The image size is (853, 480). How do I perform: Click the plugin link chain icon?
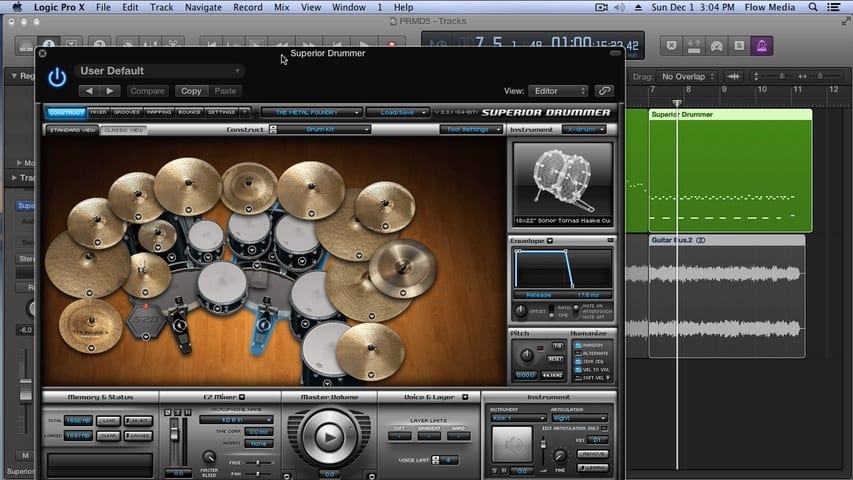(x=604, y=91)
